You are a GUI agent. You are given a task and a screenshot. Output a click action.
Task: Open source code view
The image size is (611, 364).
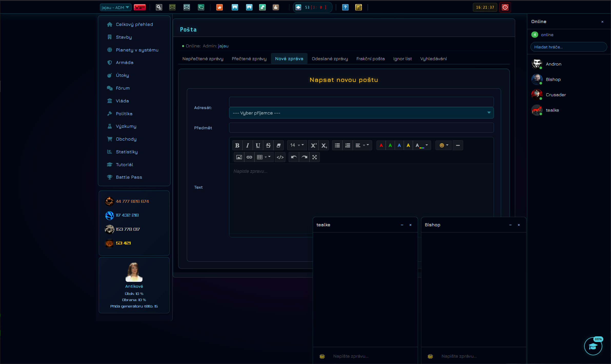[280, 157]
